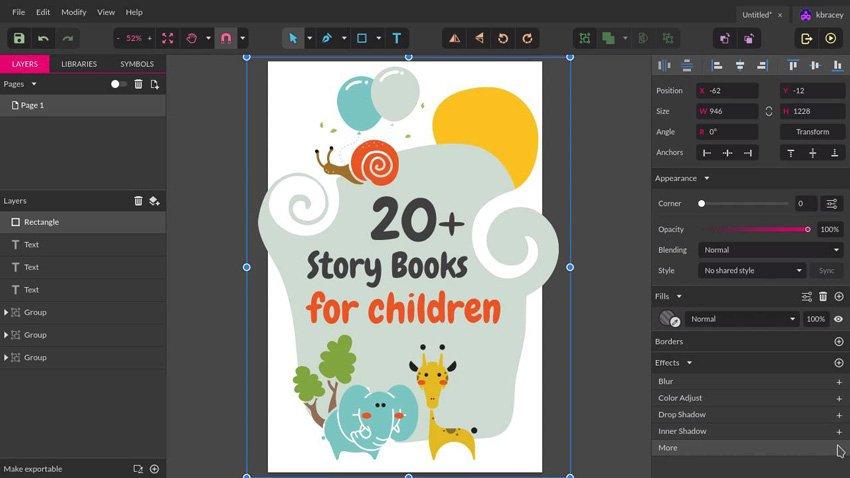
Task: Toggle the proportional size lock
Action: point(769,111)
